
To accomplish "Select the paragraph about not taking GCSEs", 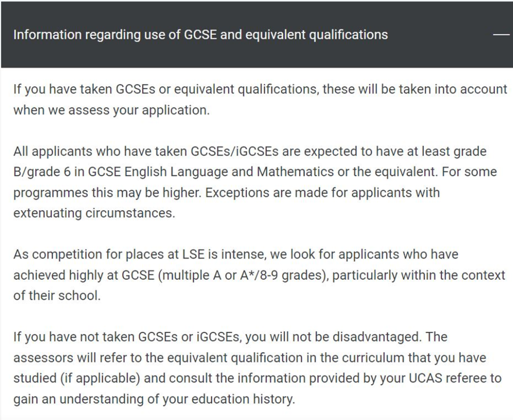I will point(256,368).
